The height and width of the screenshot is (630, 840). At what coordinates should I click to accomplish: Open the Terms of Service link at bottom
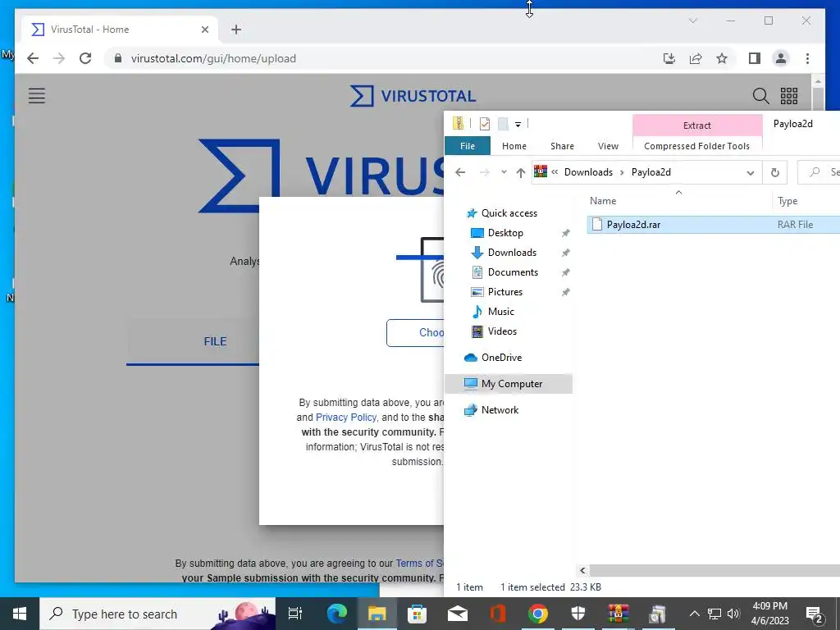(419, 563)
